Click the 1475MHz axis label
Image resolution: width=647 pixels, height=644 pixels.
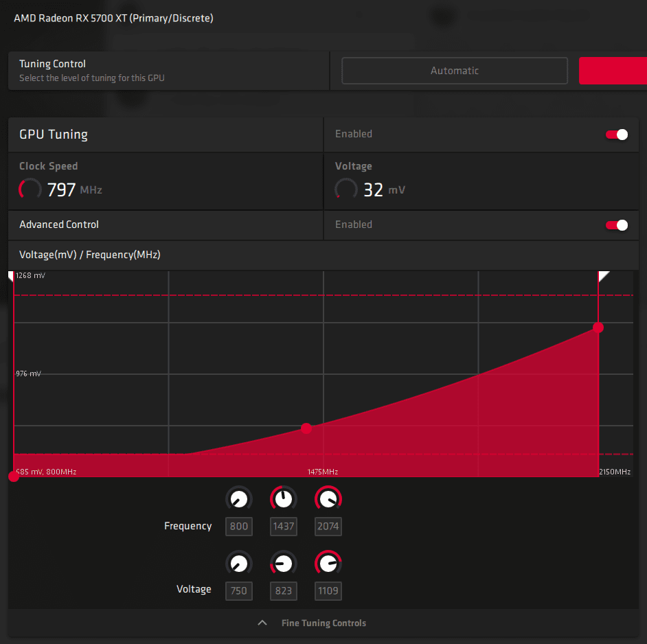(x=323, y=472)
